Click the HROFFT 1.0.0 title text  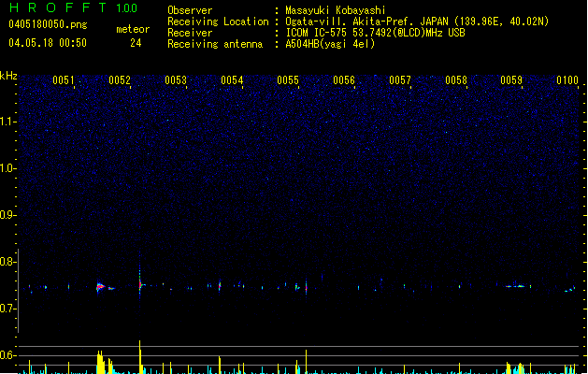pos(74,7)
